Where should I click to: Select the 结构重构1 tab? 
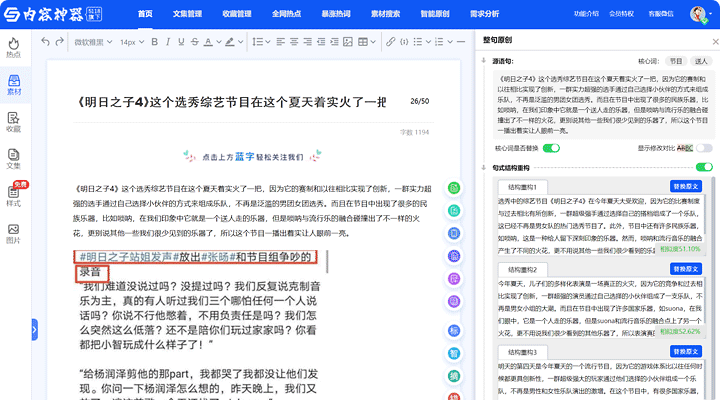click(x=522, y=187)
